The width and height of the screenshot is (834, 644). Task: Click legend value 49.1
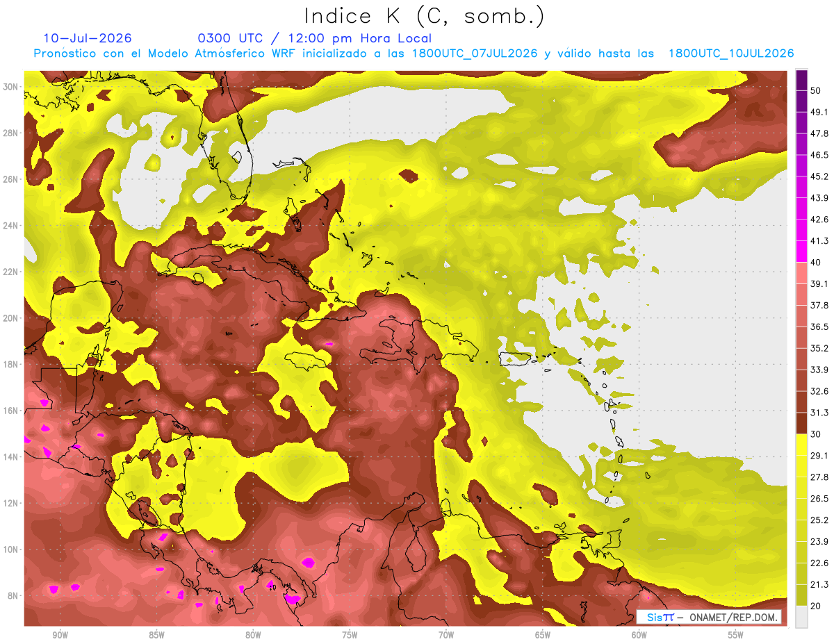(x=819, y=112)
